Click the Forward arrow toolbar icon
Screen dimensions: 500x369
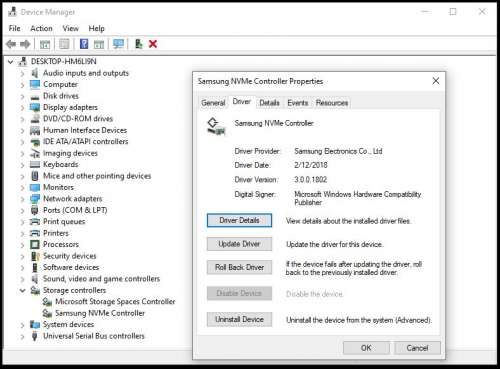pyautogui.click(x=25, y=44)
